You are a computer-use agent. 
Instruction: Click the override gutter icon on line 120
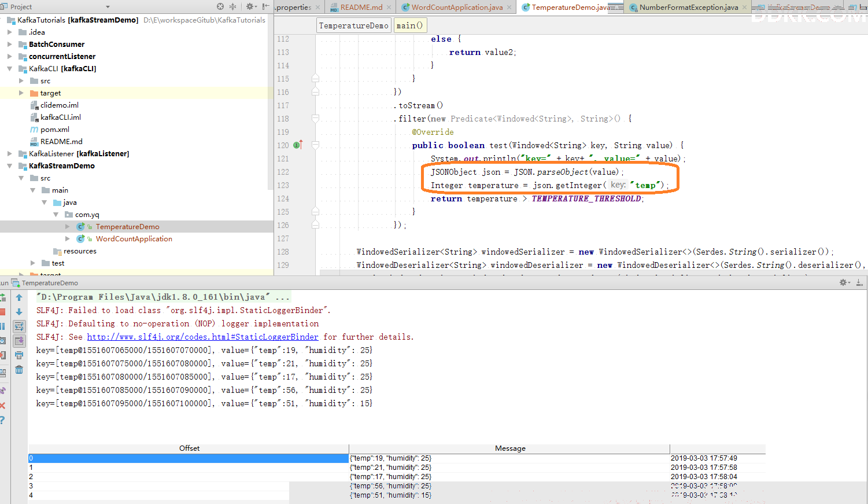tap(298, 145)
